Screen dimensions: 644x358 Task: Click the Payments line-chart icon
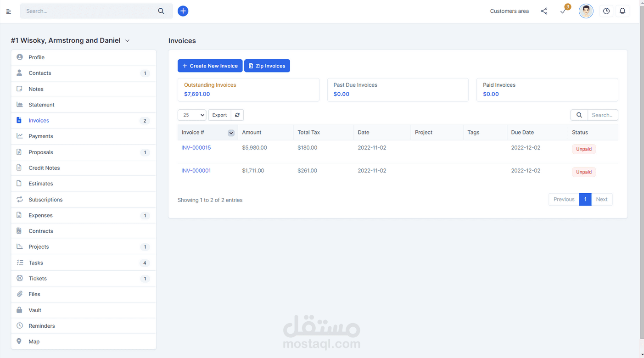coord(19,136)
